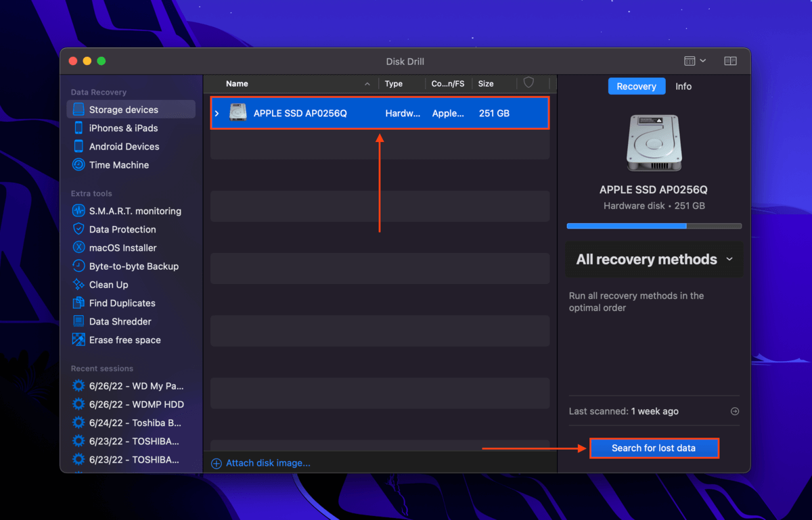Minimize the Disk Drill window
The height and width of the screenshot is (520, 812).
point(87,61)
